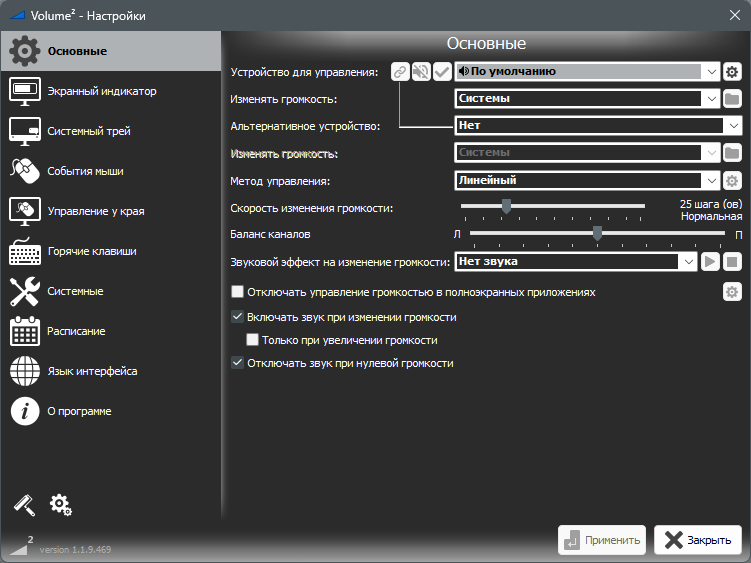The height and width of the screenshot is (563, 751).
Task: Check Только при увеличении громкости
Action: click(x=252, y=340)
